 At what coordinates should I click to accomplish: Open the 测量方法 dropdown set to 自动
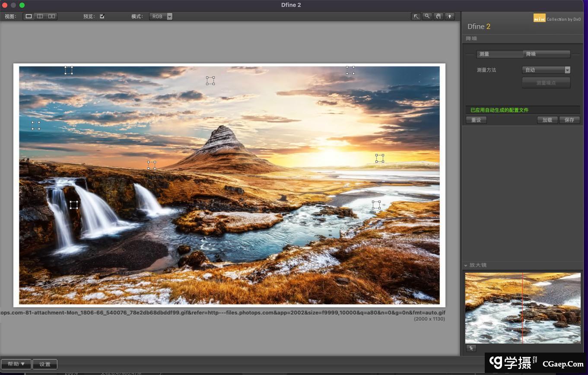[546, 70]
